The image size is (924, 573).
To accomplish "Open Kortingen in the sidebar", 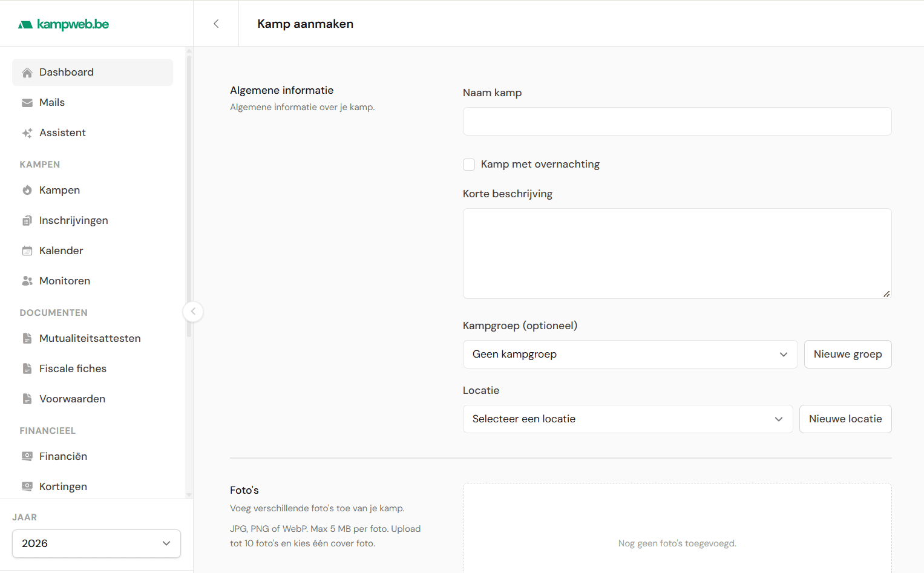I will click(x=93, y=486).
